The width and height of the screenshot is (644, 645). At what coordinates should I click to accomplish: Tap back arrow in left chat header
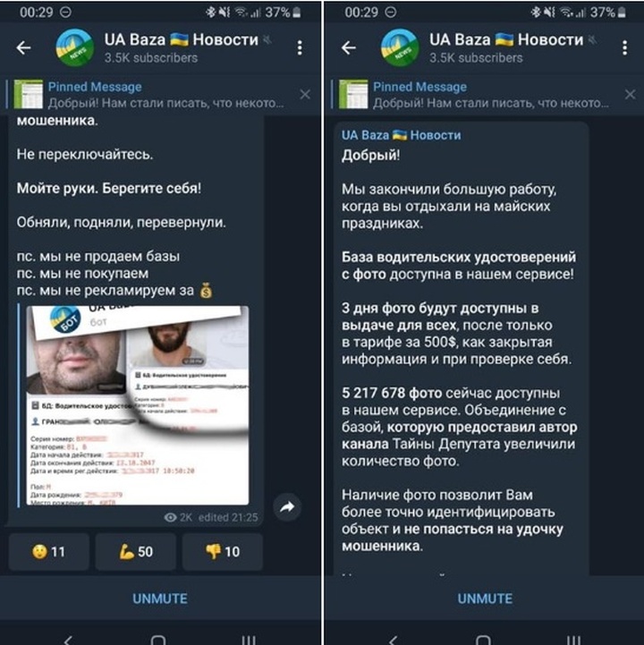pyautogui.click(x=23, y=47)
